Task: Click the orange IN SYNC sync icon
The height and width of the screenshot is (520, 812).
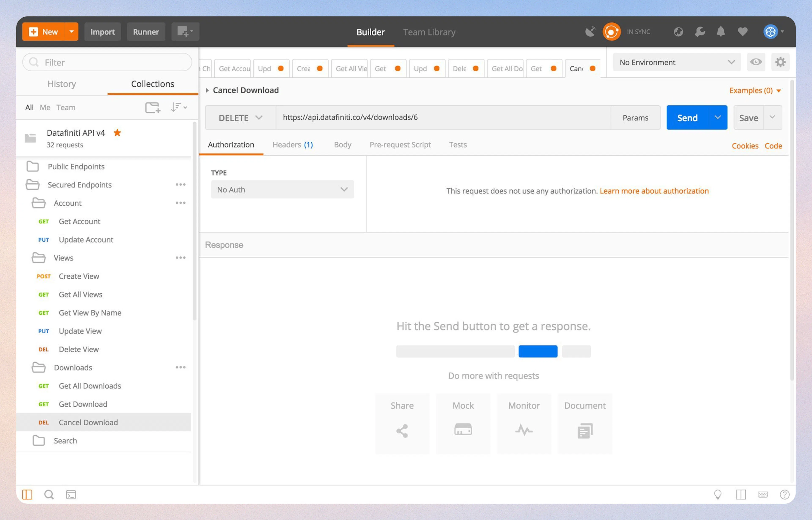Action: [612, 31]
